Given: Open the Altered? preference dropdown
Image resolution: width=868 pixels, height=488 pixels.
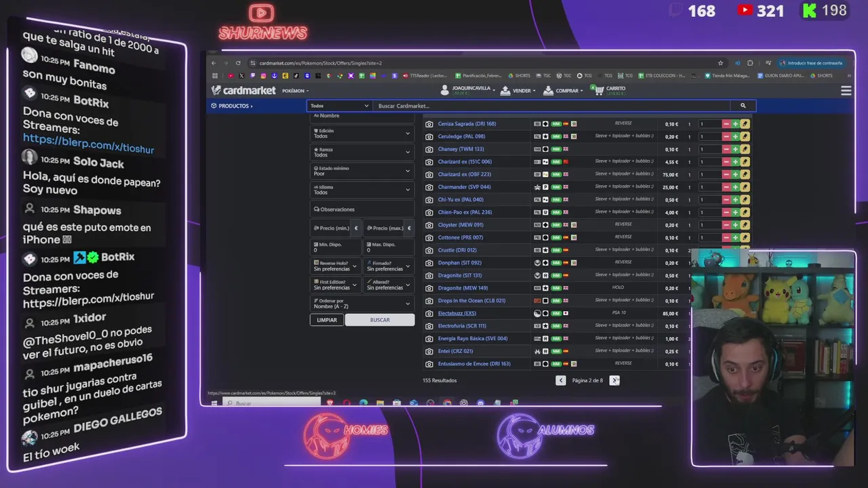Looking at the screenshot, I should 389,285.
